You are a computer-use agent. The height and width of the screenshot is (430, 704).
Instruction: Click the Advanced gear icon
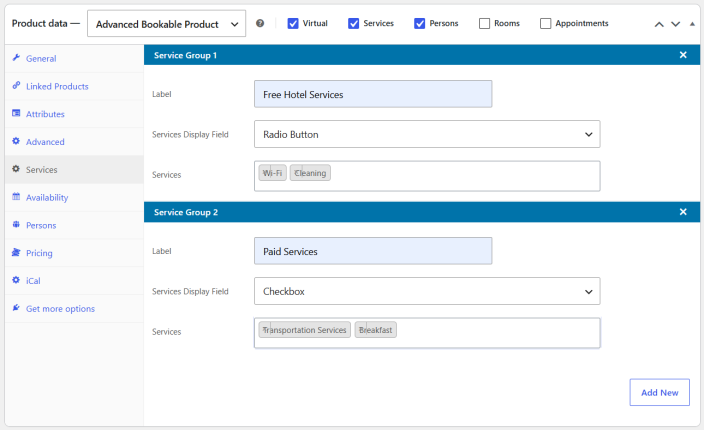[x=16, y=141]
